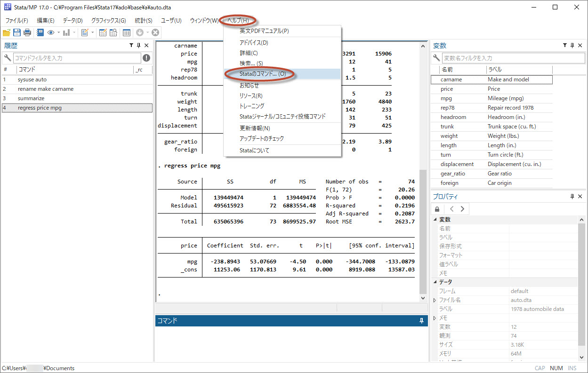Image resolution: width=588 pixels, height=373 pixels.
Task: Click wrench icon beside command filter
Action: [7, 58]
